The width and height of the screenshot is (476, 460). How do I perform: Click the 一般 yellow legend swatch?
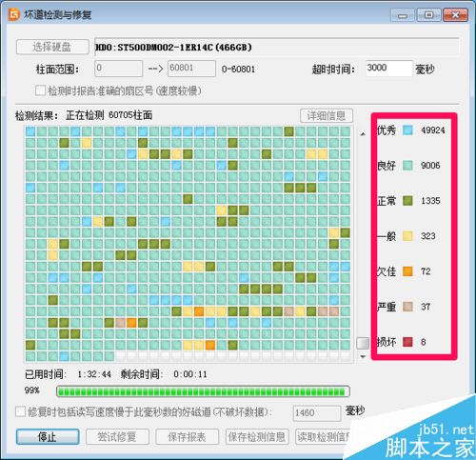point(407,236)
